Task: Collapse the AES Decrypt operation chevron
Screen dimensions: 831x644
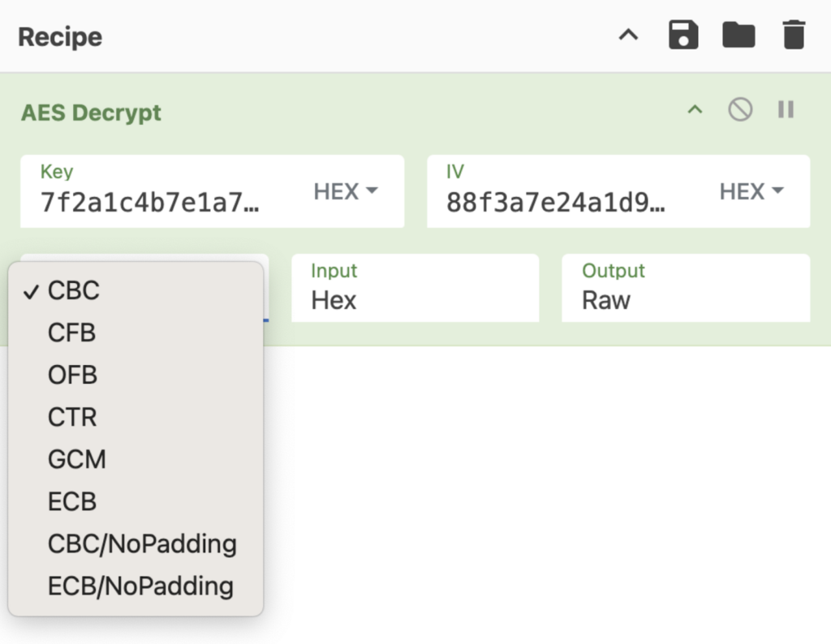Action: (695, 110)
